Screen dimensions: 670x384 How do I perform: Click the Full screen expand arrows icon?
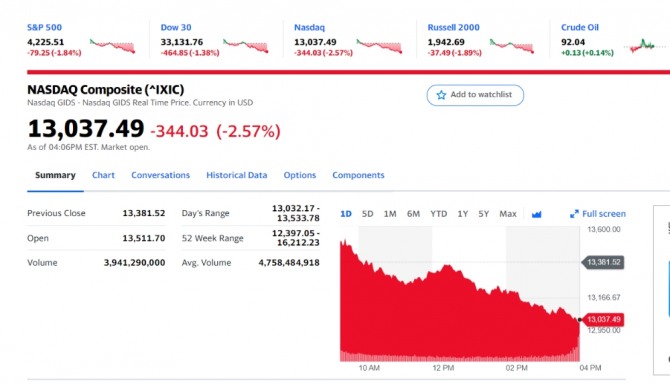(x=574, y=214)
